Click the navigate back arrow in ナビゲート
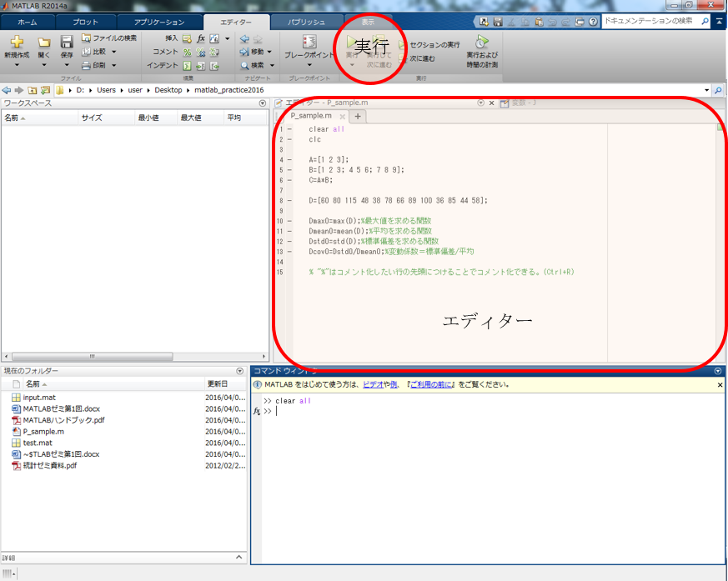 244,38
